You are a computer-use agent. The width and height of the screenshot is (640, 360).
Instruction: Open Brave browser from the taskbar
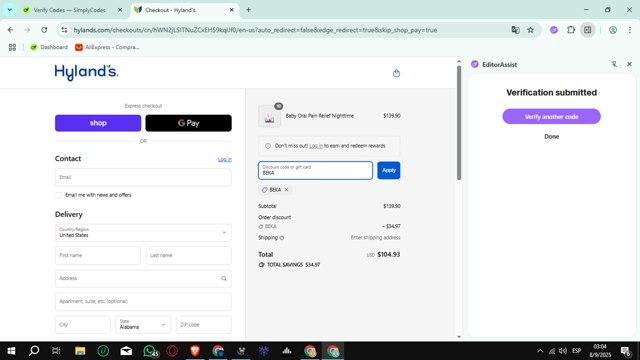coord(195,351)
